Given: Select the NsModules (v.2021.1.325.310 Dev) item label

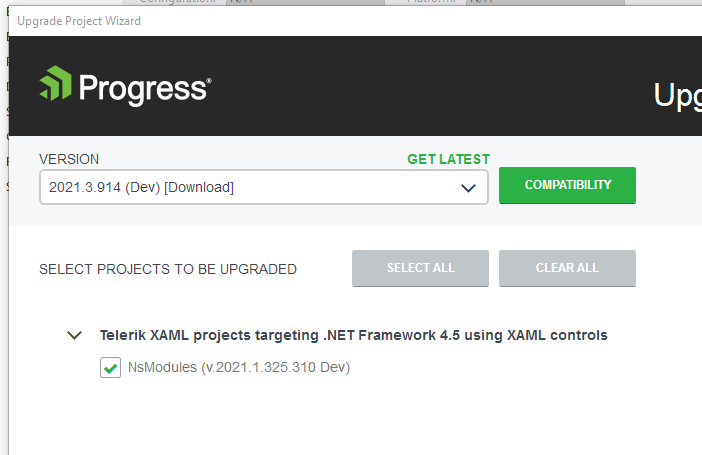Looking at the screenshot, I should [238, 368].
